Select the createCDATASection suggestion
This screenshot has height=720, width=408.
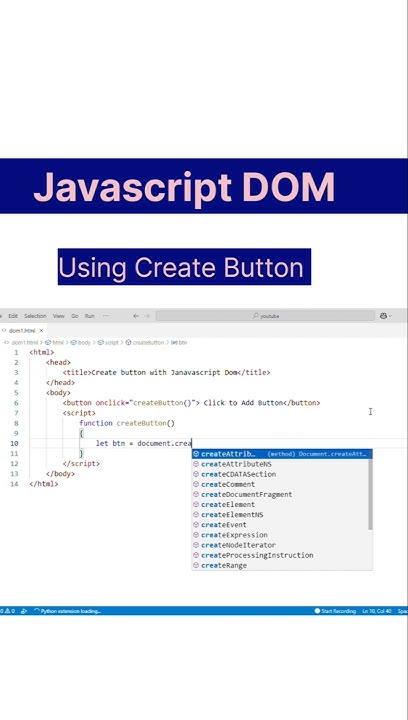(x=280, y=474)
